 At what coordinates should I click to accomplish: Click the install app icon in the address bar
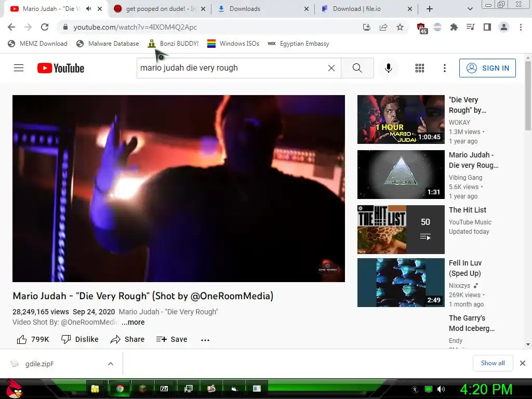coord(366,27)
